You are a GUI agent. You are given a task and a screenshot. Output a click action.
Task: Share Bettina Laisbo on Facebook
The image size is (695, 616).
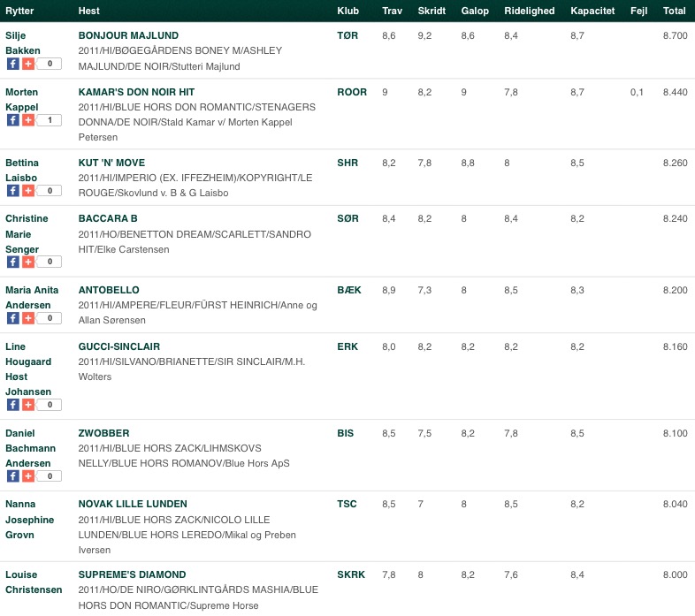tap(13, 191)
